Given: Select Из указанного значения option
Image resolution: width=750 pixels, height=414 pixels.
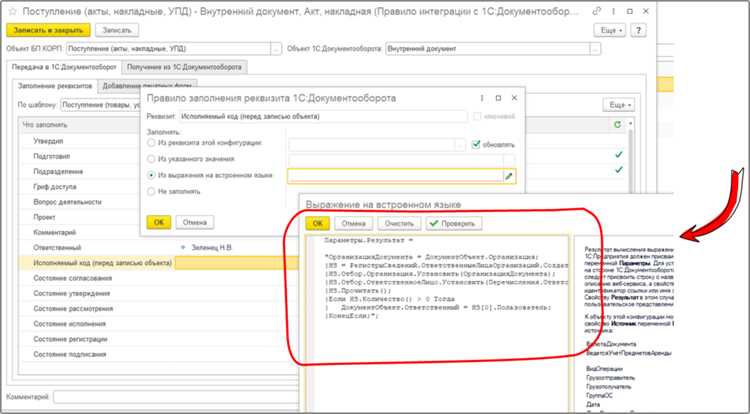Looking at the screenshot, I should tap(151, 159).
